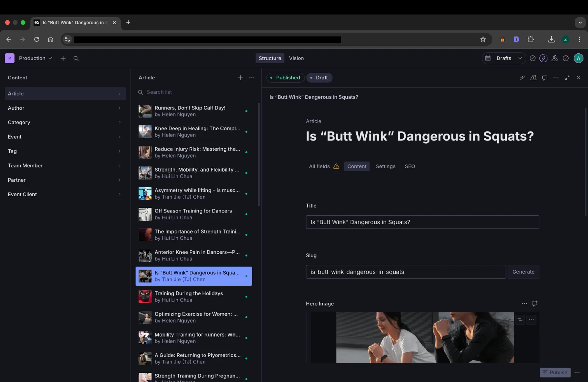Select the Content field group tab
The image size is (588, 382).
(x=357, y=166)
